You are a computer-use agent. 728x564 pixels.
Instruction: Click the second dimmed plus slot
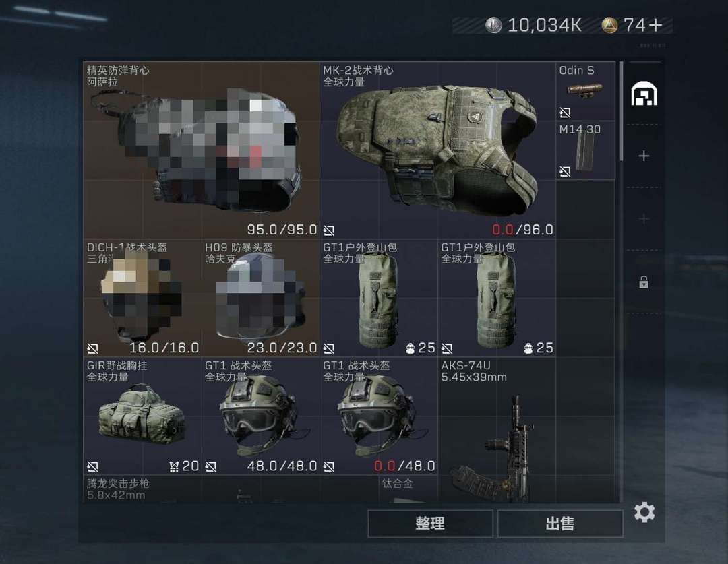[644, 218]
